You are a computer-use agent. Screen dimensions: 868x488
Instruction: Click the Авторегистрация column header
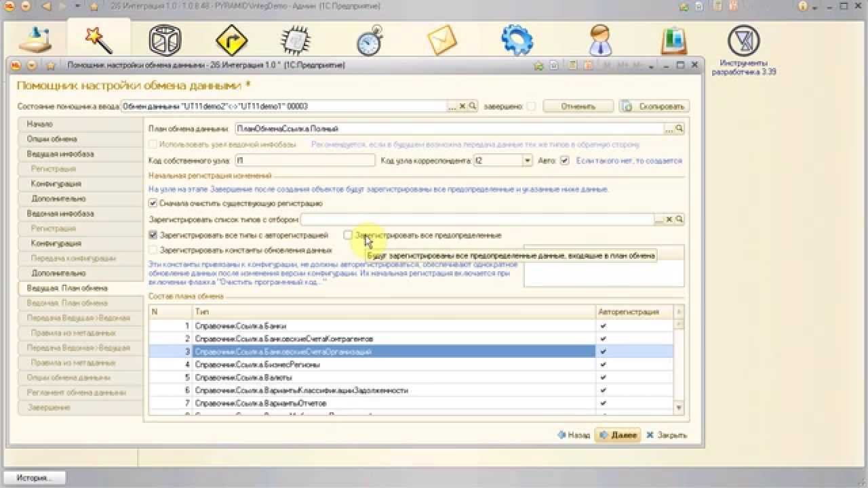point(635,312)
